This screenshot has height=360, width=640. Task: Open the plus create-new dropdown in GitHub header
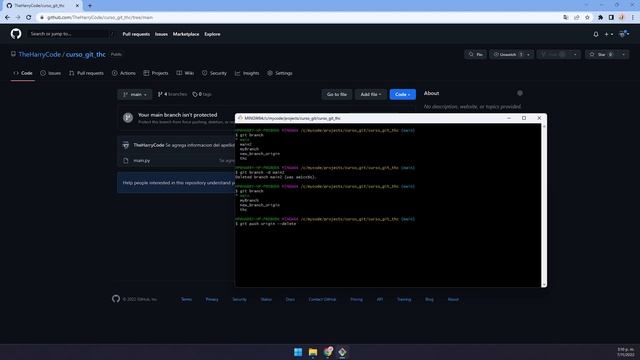(x=609, y=34)
